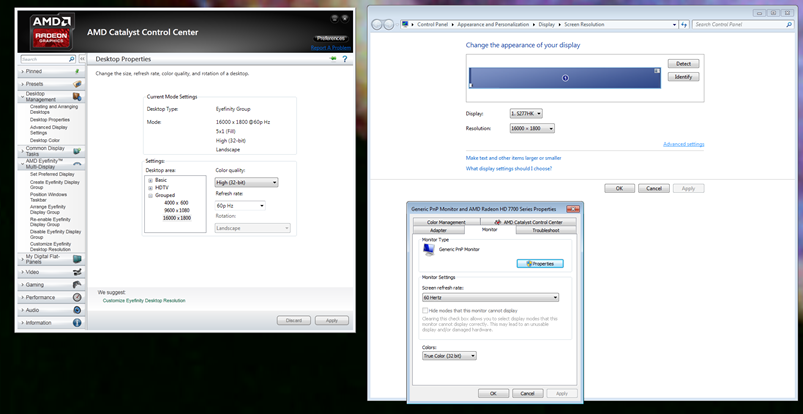The image size is (803, 414).
Task: Switch to the Troubleshoot tab
Action: pos(546,231)
